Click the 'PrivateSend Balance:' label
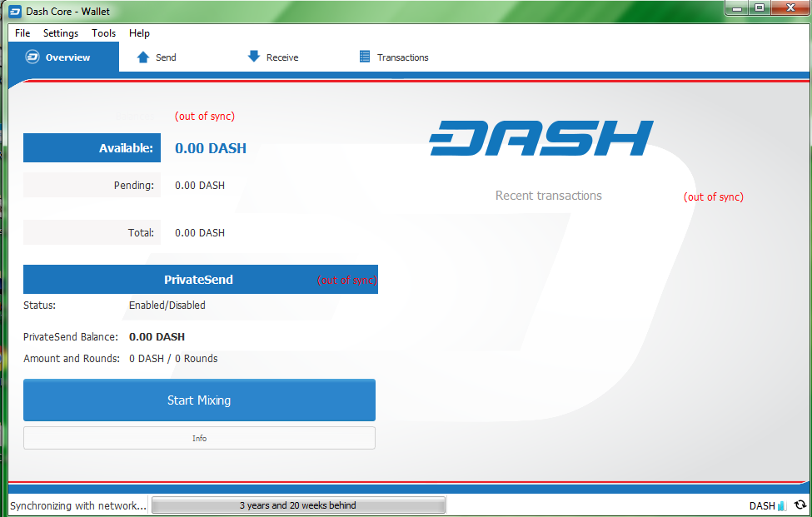 click(x=71, y=337)
